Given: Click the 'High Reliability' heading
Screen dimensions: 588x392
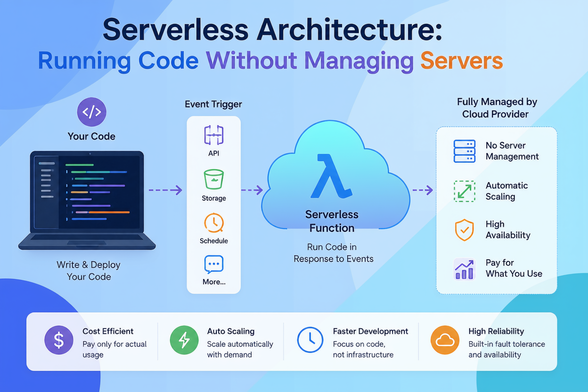Looking at the screenshot, I should pos(496,331).
